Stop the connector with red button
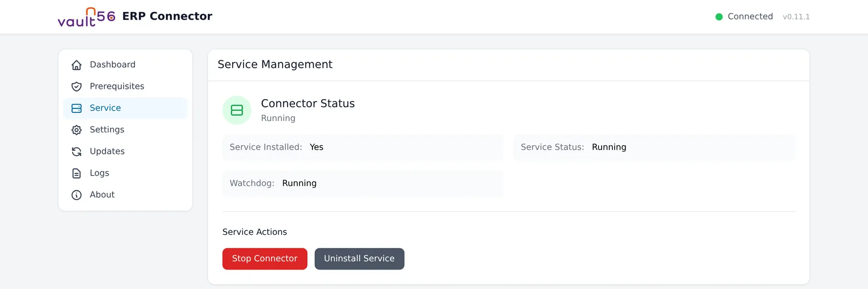 (265, 259)
